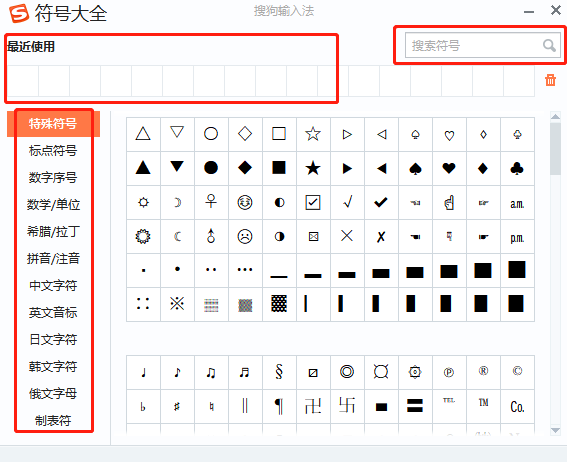The height and width of the screenshot is (462, 567).
Task: Pick the hollow triangle symbol
Action: pos(143,134)
